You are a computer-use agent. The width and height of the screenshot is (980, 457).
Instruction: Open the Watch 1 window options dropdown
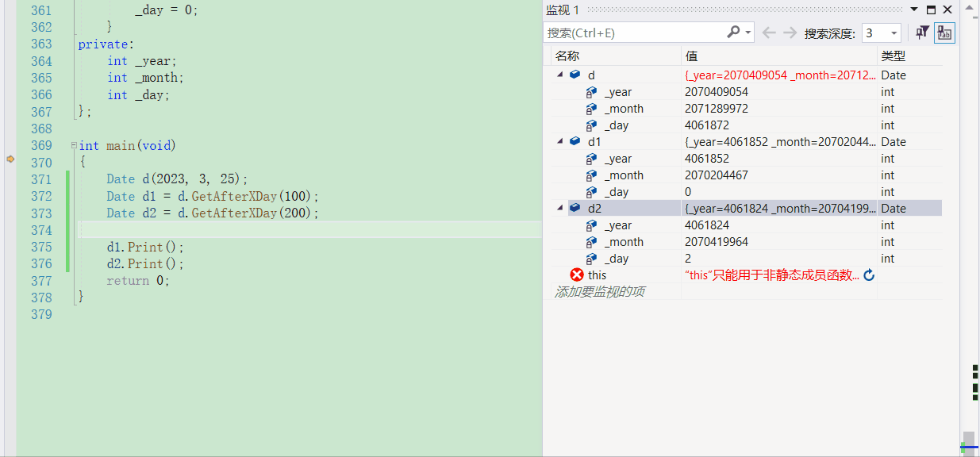(x=914, y=10)
